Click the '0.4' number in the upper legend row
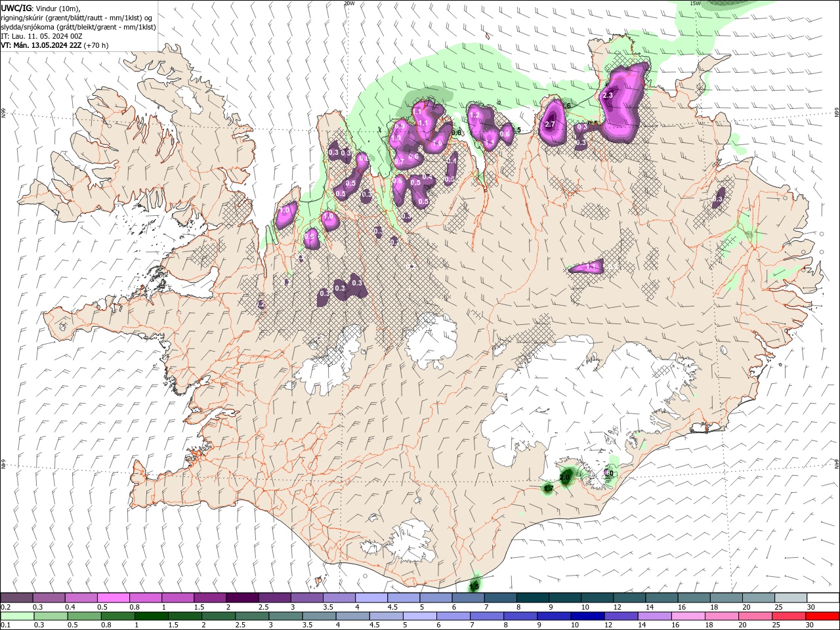 70,607
